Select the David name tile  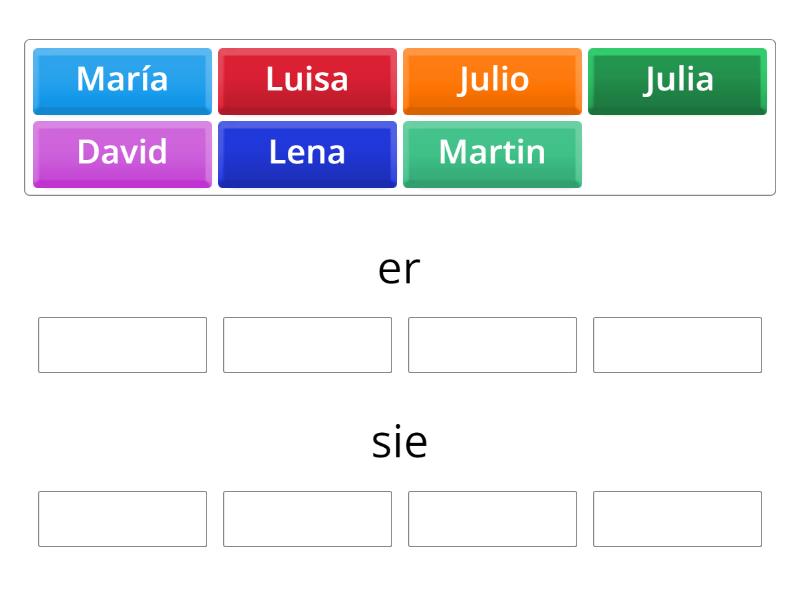click(122, 153)
